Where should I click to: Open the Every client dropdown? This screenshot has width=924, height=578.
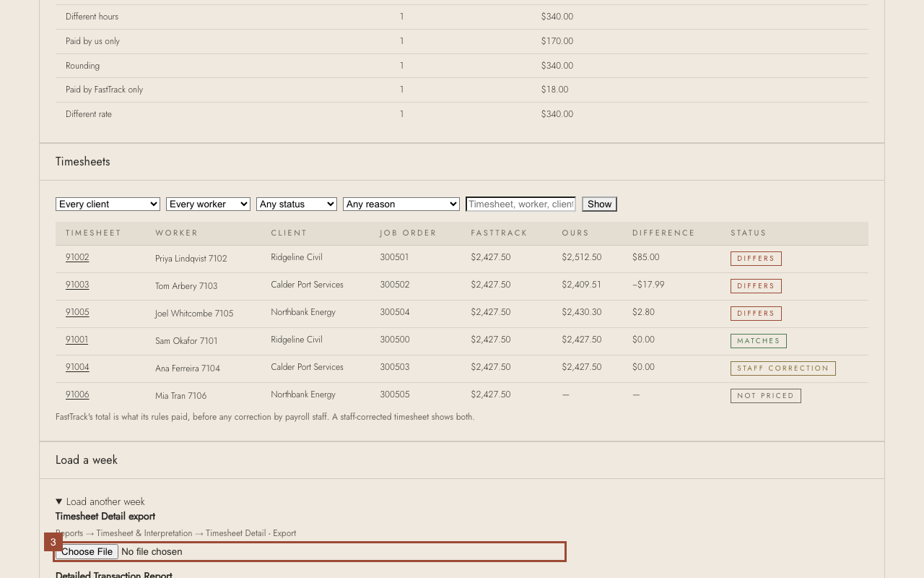[108, 204]
